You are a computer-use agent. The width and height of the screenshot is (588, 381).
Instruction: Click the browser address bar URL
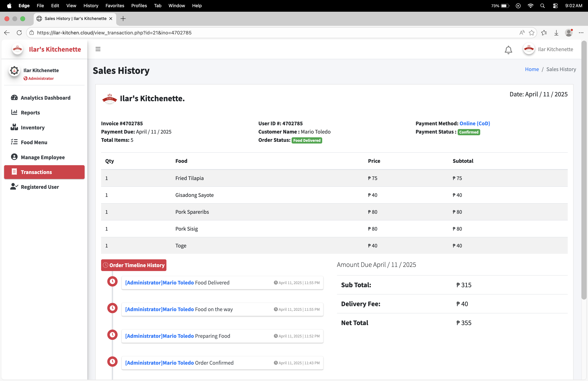point(114,33)
